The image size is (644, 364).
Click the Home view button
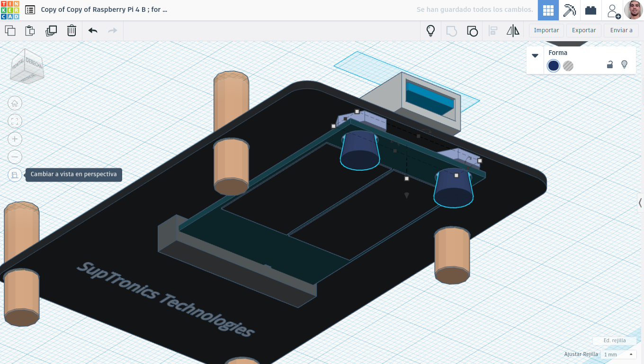[x=15, y=103]
